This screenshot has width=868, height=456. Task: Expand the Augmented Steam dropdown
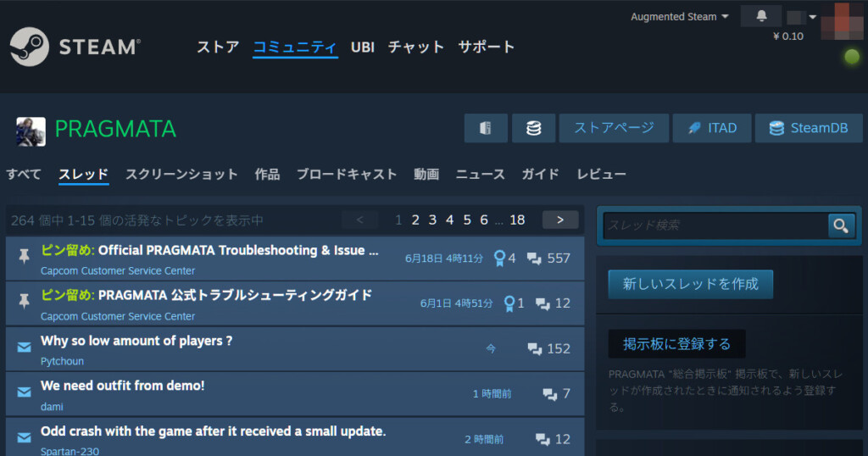679,17
